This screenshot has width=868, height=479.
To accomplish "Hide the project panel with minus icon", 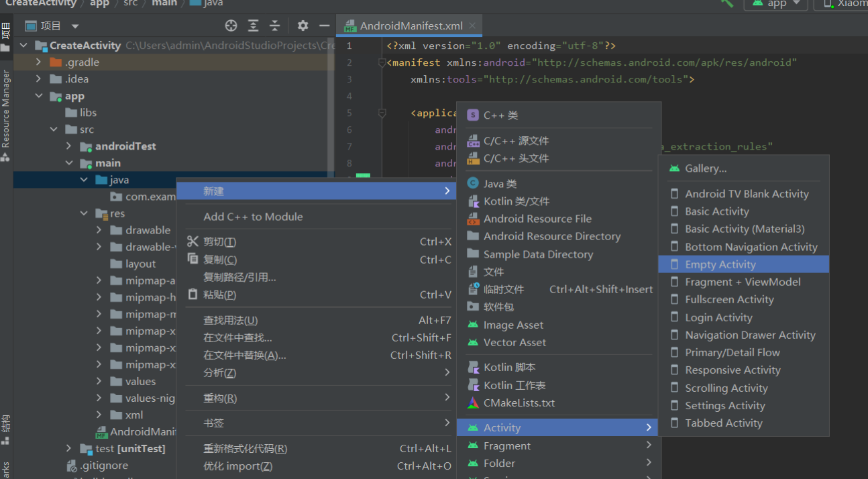I will tap(324, 25).
